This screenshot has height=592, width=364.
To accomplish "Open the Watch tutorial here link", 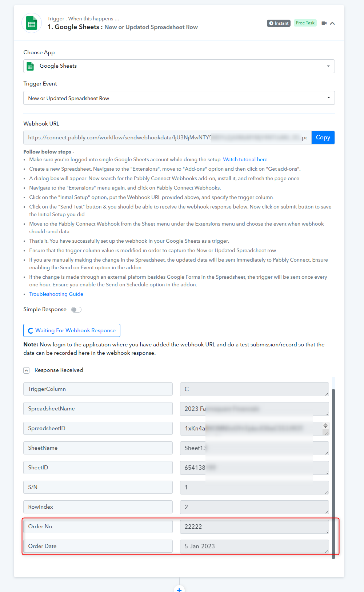I will [245, 159].
